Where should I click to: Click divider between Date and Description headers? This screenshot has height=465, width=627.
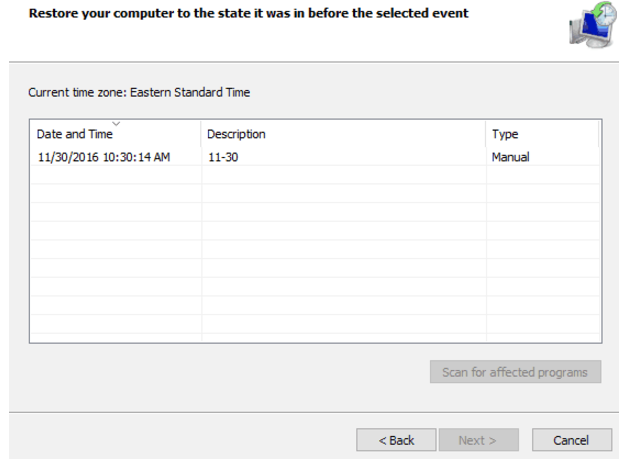pyautogui.click(x=201, y=134)
